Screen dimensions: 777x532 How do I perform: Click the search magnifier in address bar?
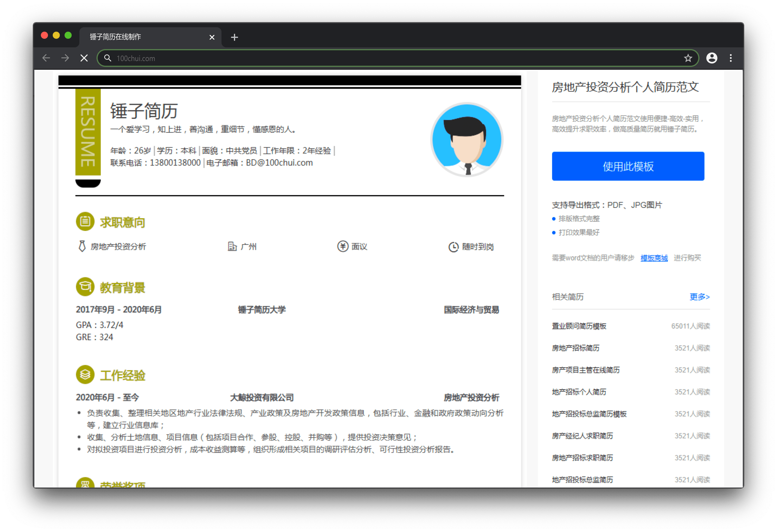pos(107,58)
